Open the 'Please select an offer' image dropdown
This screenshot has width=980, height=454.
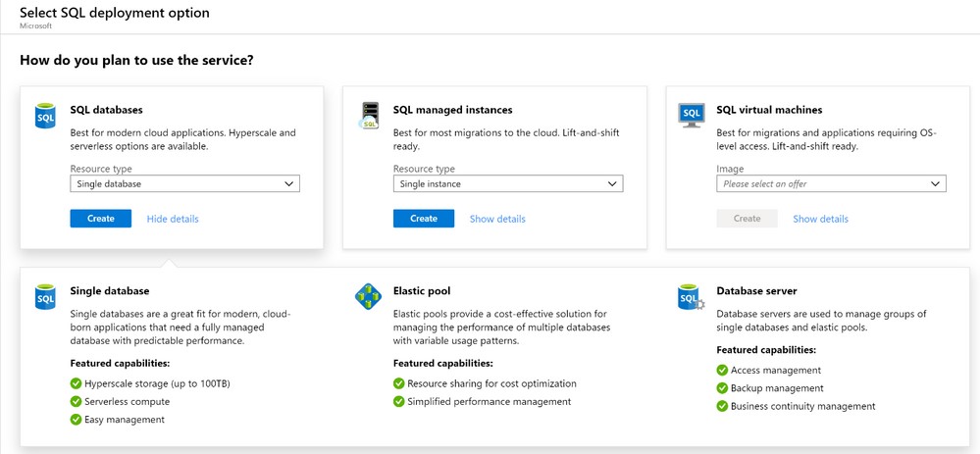tap(831, 183)
